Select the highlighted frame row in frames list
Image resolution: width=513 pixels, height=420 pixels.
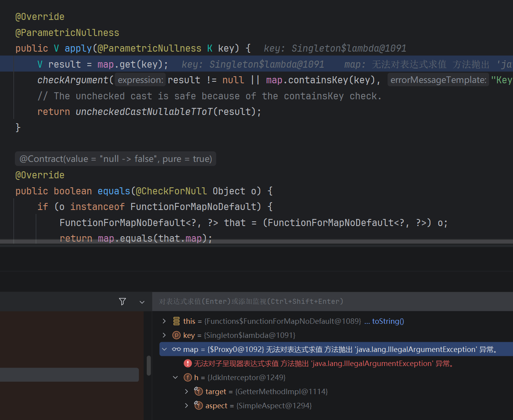pyautogui.click(x=69, y=375)
